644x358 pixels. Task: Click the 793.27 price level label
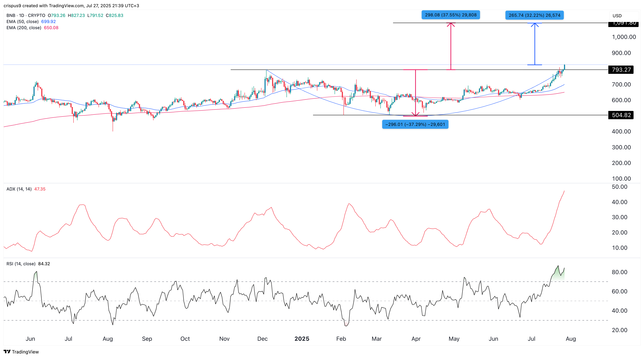621,70
